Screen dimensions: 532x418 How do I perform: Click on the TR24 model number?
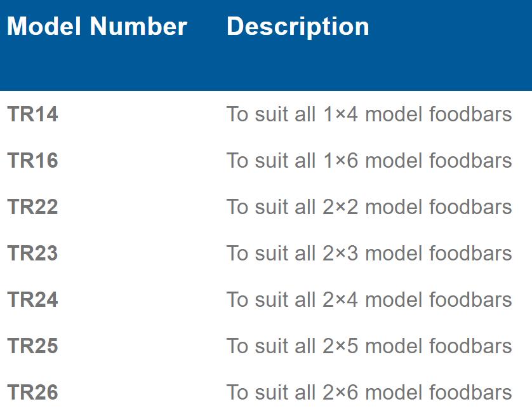click(x=32, y=300)
